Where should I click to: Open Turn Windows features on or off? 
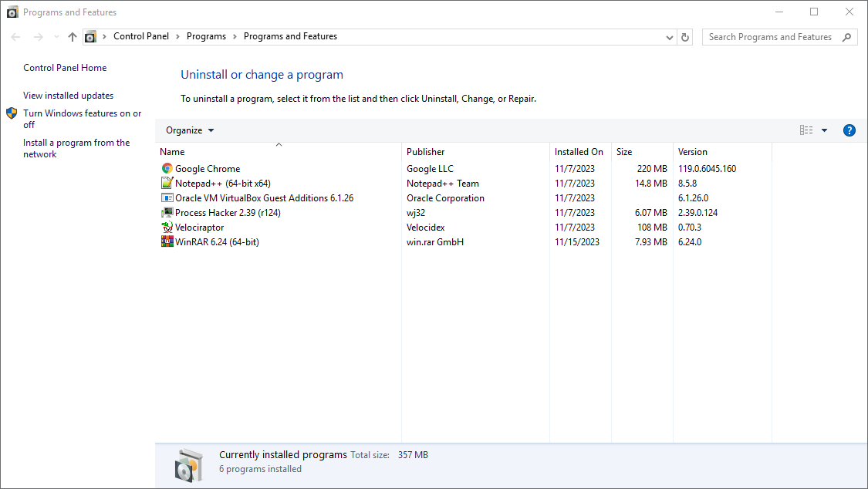point(82,119)
